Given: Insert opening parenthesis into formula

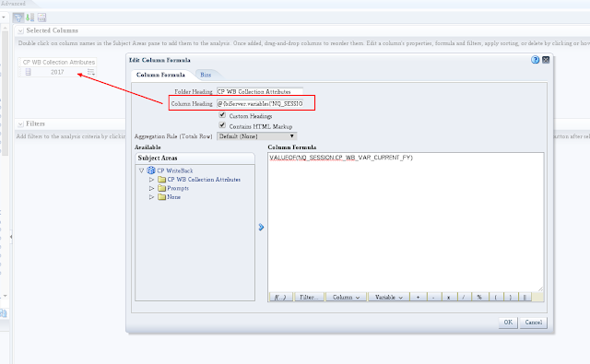Looking at the screenshot, I should coord(496,297).
